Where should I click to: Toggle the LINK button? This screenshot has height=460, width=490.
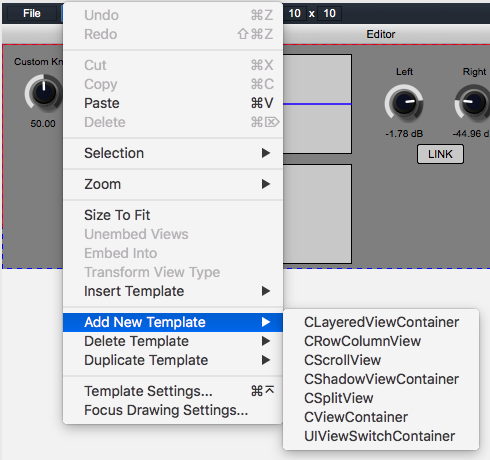point(440,154)
